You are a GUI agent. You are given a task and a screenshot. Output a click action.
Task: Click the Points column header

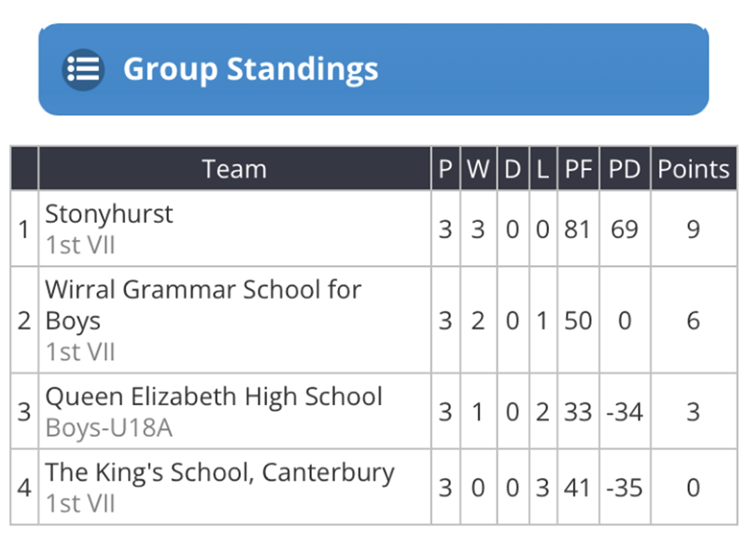click(694, 169)
